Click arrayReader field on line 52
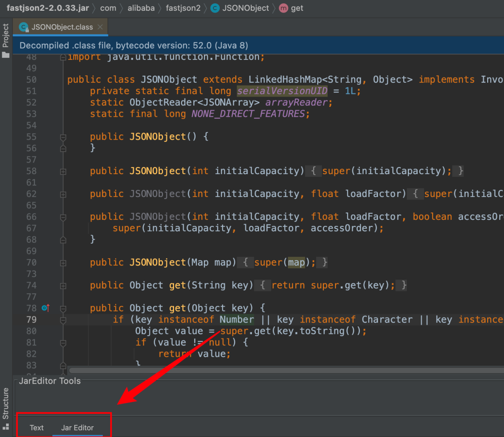Screen dimensions: 504x437 (x=296, y=103)
